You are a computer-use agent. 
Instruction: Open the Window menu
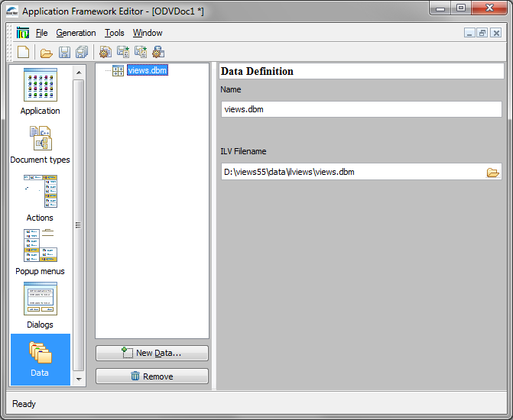click(148, 33)
